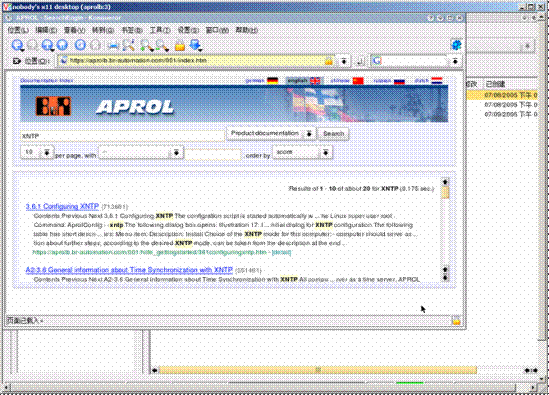The height and width of the screenshot is (395, 549).
Task: Open the 查看(V) menu
Action: click(74, 30)
